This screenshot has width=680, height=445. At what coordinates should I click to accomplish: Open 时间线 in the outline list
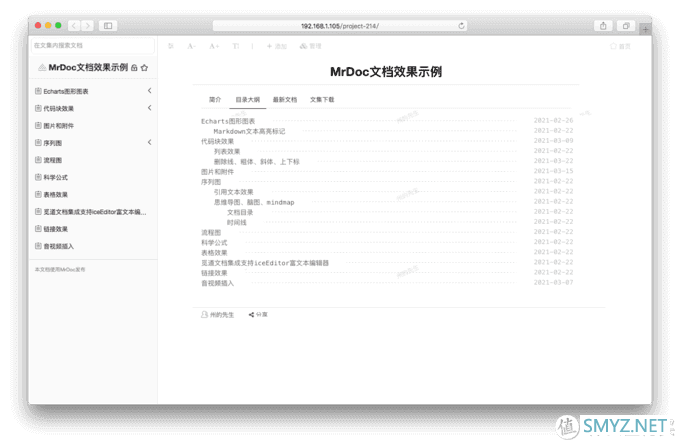coord(237,222)
